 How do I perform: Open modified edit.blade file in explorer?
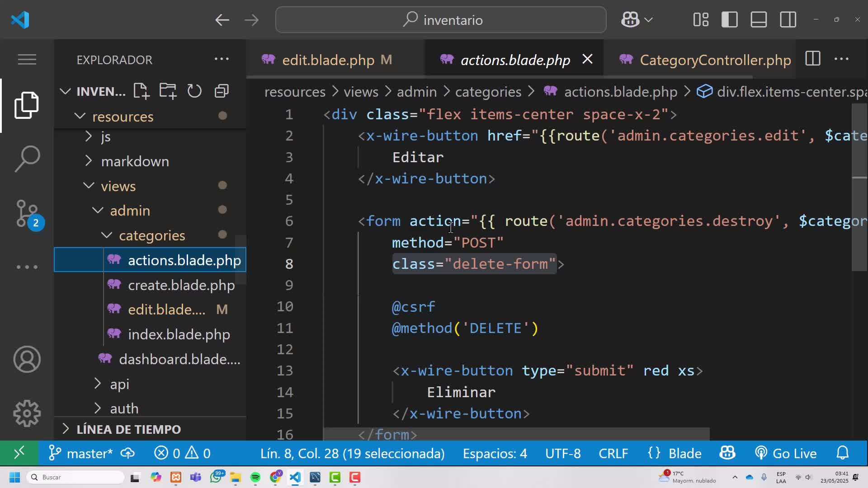click(x=150, y=310)
